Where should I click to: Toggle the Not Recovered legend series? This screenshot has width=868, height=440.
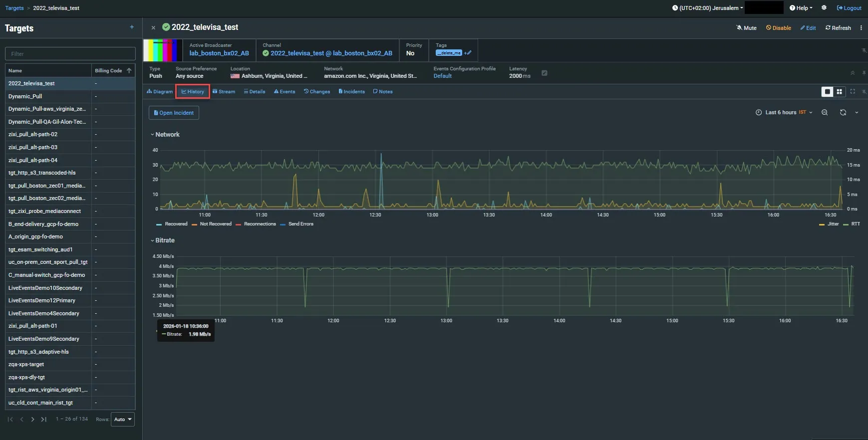coord(212,224)
